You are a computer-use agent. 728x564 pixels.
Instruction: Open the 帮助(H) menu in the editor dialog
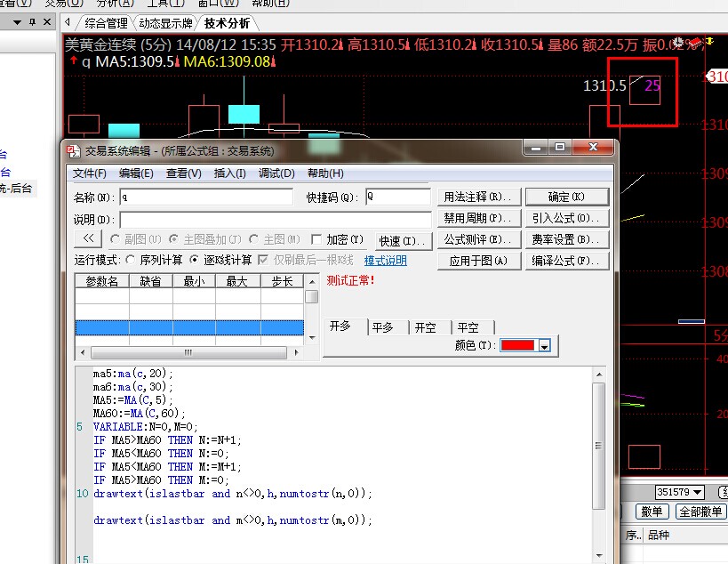tap(325, 173)
